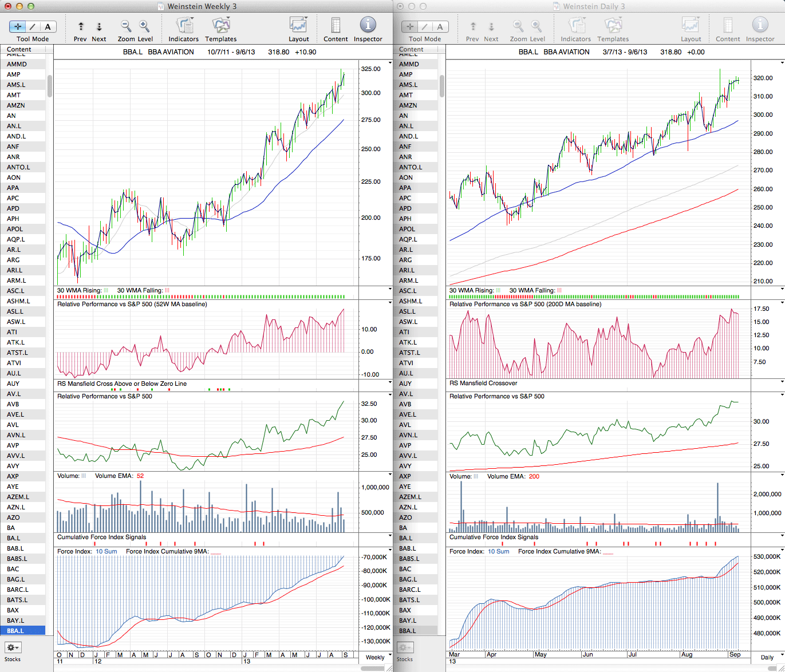The height and width of the screenshot is (672, 785).
Task: Open Indicators in the Weekly window toolbar
Action: click(184, 26)
